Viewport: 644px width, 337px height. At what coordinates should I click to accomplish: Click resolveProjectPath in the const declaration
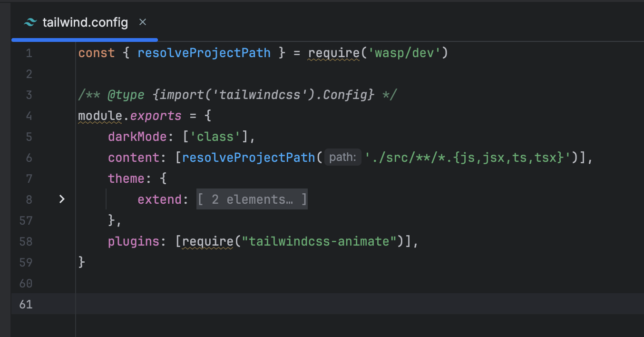coord(204,53)
